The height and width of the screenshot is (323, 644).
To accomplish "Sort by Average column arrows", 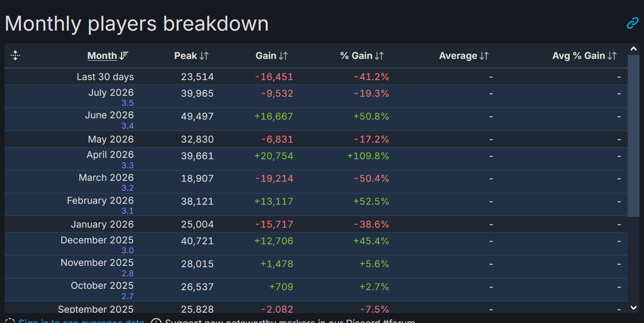I will pos(484,56).
